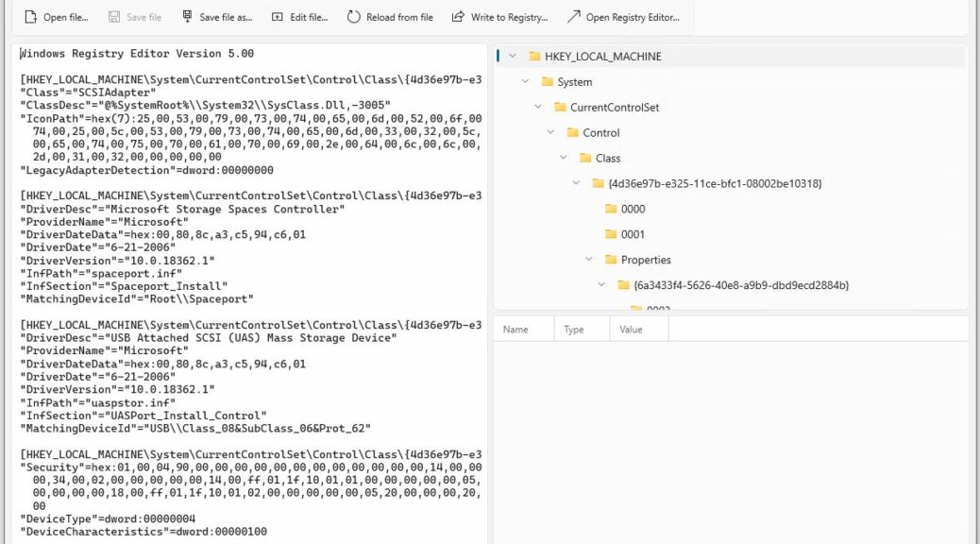Click the "InfSection"="UASPort_Install_Control" line
This screenshot has width=980, height=544.
pyautogui.click(x=144, y=416)
